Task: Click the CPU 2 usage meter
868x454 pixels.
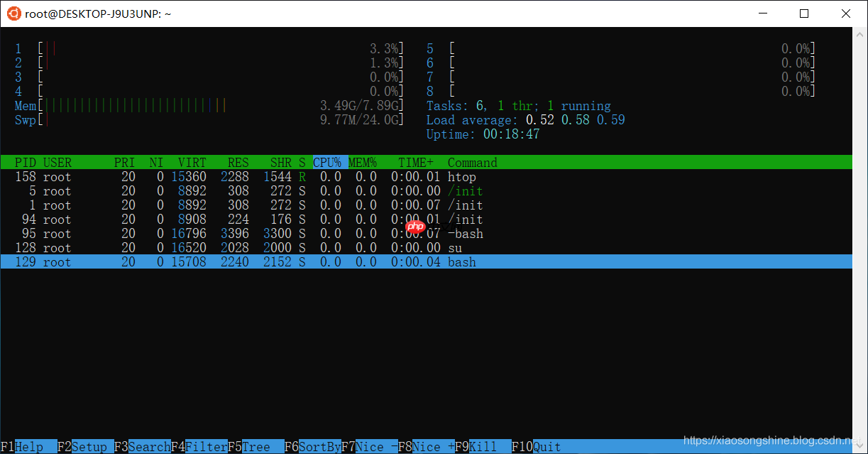Action: [x=209, y=63]
